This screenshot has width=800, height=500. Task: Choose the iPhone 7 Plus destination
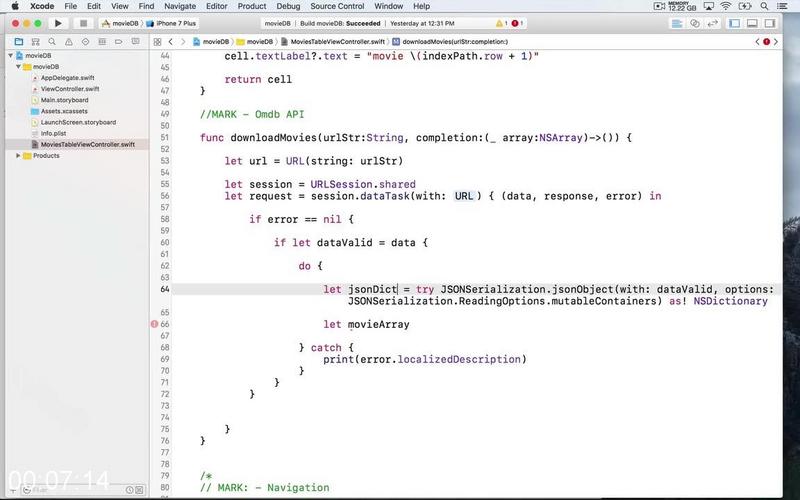click(x=171, y=23)
